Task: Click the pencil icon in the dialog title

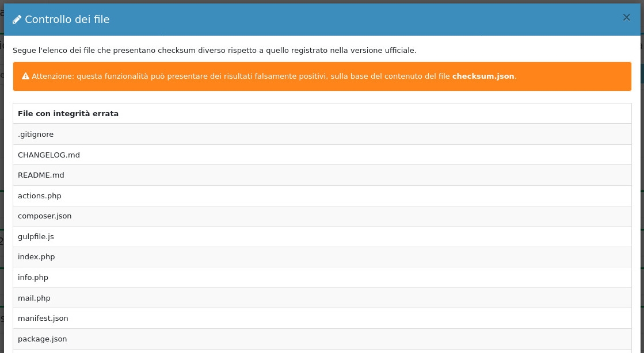Action: [x=17, y=20]
